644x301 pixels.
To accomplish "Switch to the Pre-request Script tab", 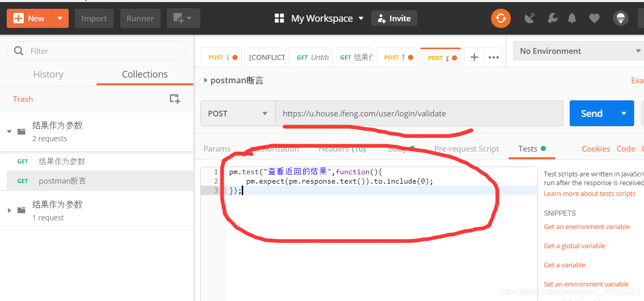I will [x=466, y=149].
